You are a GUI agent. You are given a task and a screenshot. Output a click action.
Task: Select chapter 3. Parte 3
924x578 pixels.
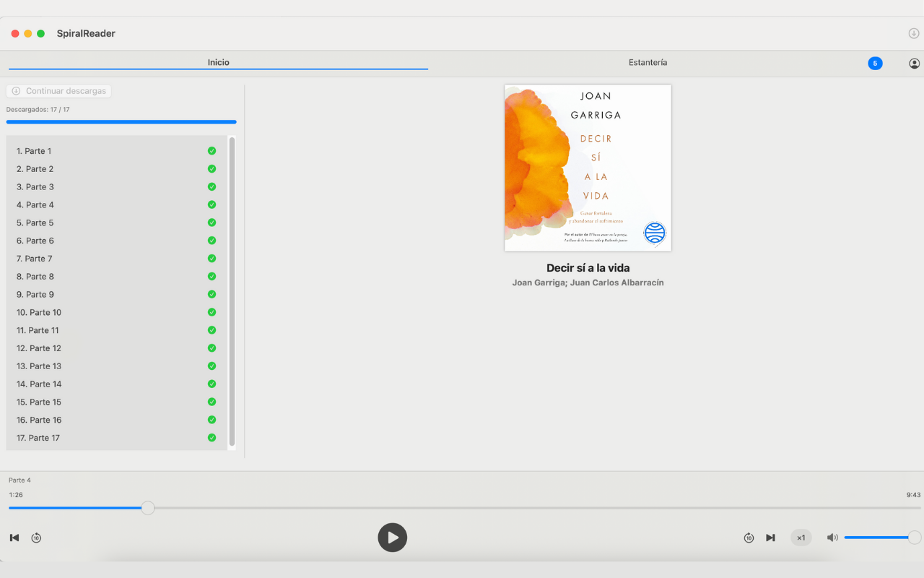(117, 187)
